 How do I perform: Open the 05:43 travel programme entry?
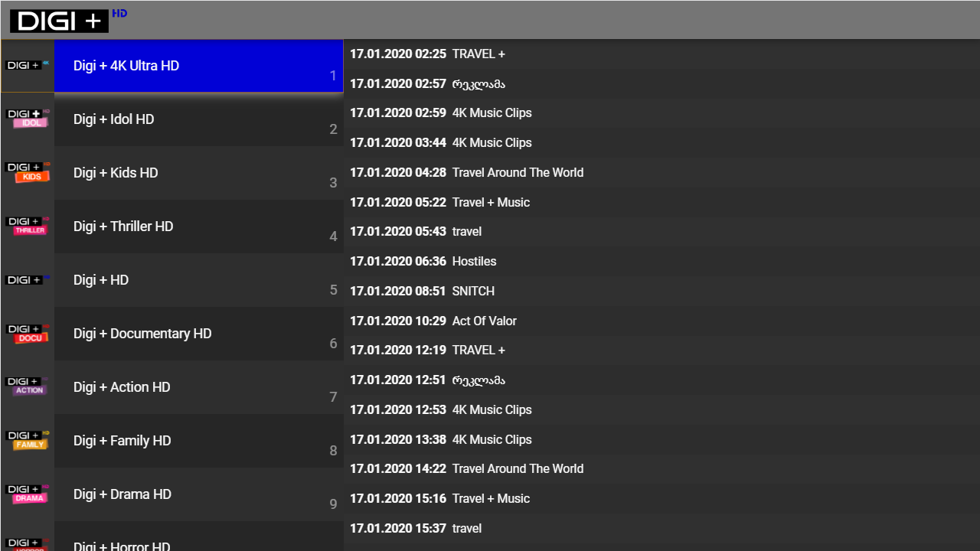(x=661, y=232)
